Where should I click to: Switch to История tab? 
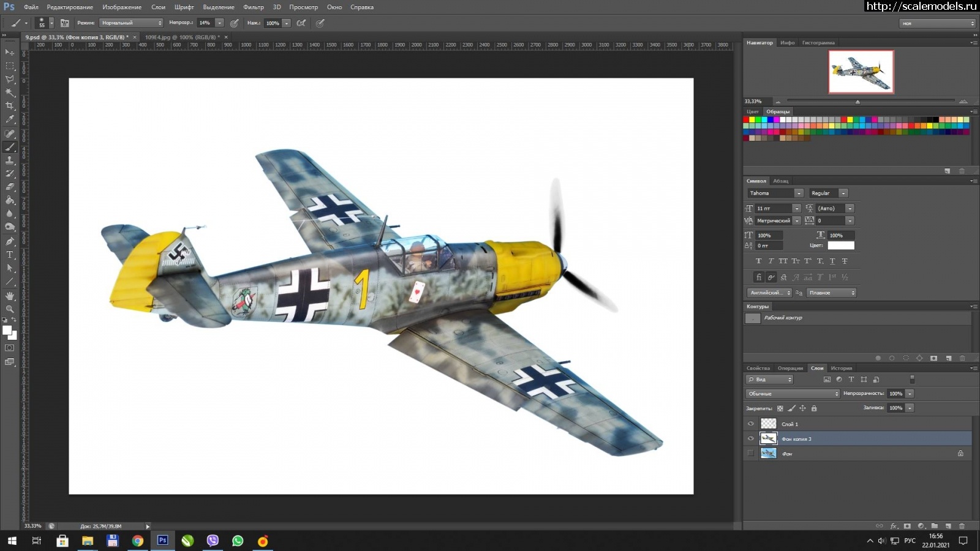841,368
